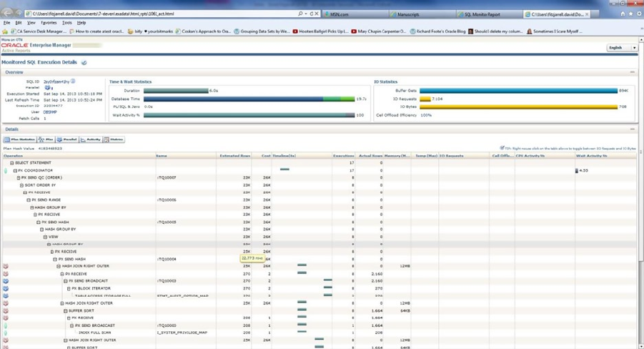
Task: Open the CA Service Desk Manager bookmark
Action: 38,31
